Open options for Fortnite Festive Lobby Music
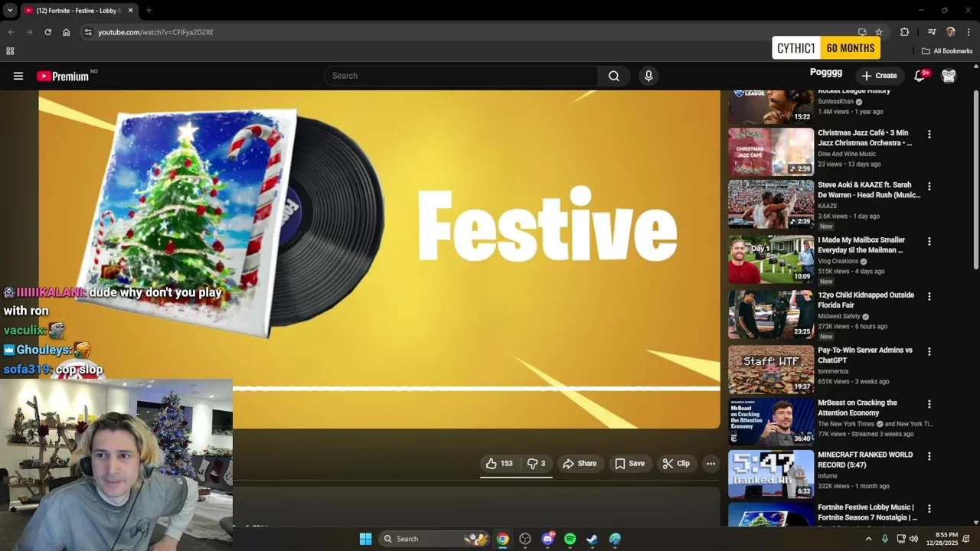 pos(929,509)
